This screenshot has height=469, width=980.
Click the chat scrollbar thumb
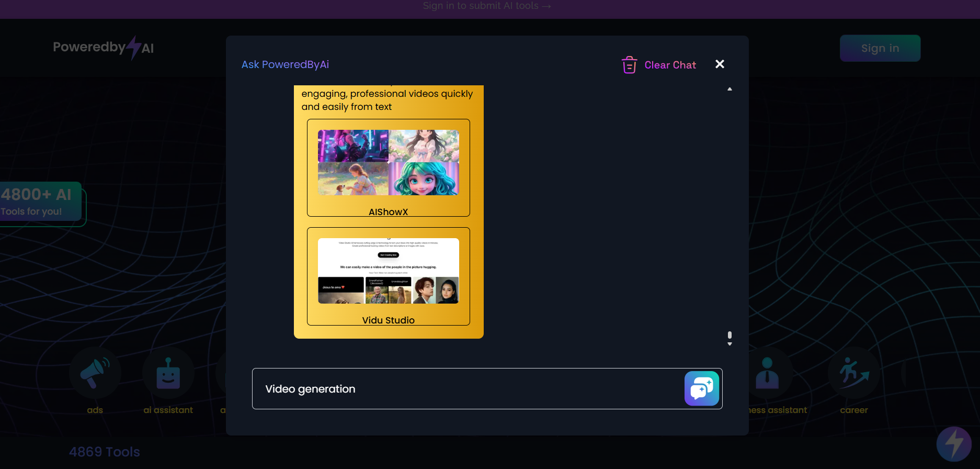pyautogui.click(x=730, y=335)
